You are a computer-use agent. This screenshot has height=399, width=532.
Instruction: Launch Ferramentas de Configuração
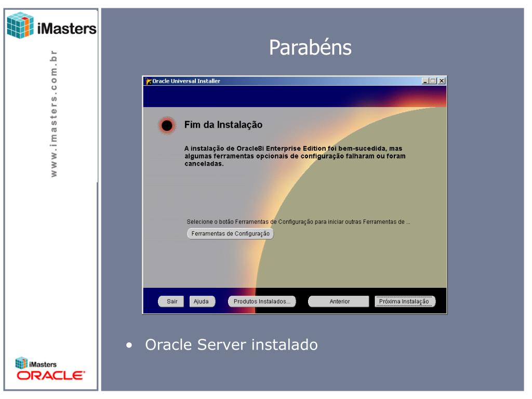coord(230,234)
